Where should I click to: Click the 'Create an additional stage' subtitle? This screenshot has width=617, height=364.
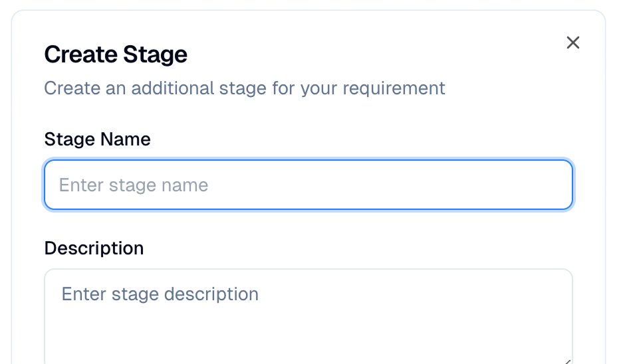245,88
